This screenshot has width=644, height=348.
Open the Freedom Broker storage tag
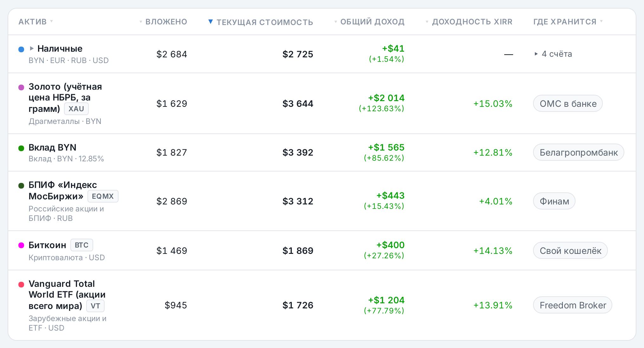click(x=573, y=305)
